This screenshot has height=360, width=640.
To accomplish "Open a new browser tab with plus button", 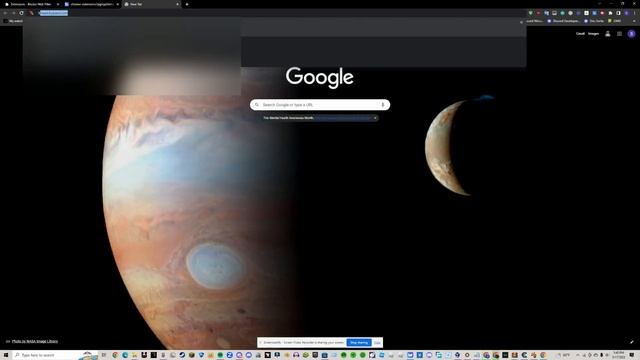I will 187,4.
